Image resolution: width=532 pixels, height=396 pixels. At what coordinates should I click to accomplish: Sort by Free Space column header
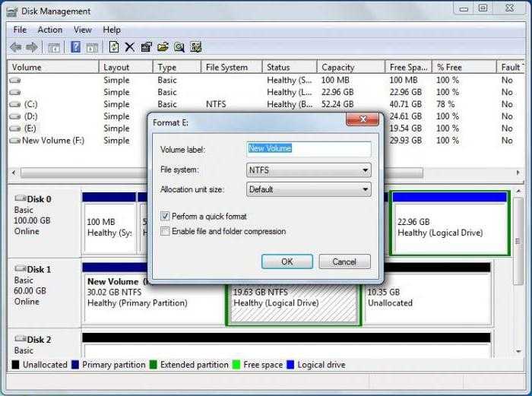click(x=408, y=67)
